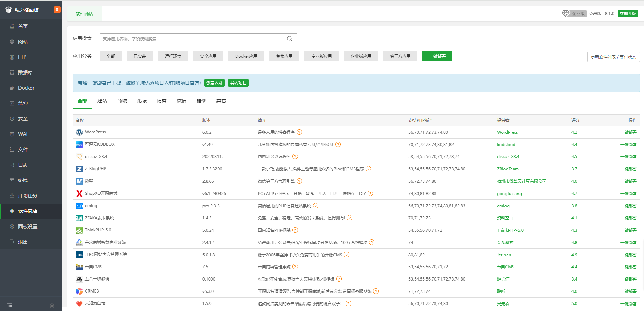644x311 pixels.
Task: Open the 计划任务 sidebar item
Action: click(31, 196)
